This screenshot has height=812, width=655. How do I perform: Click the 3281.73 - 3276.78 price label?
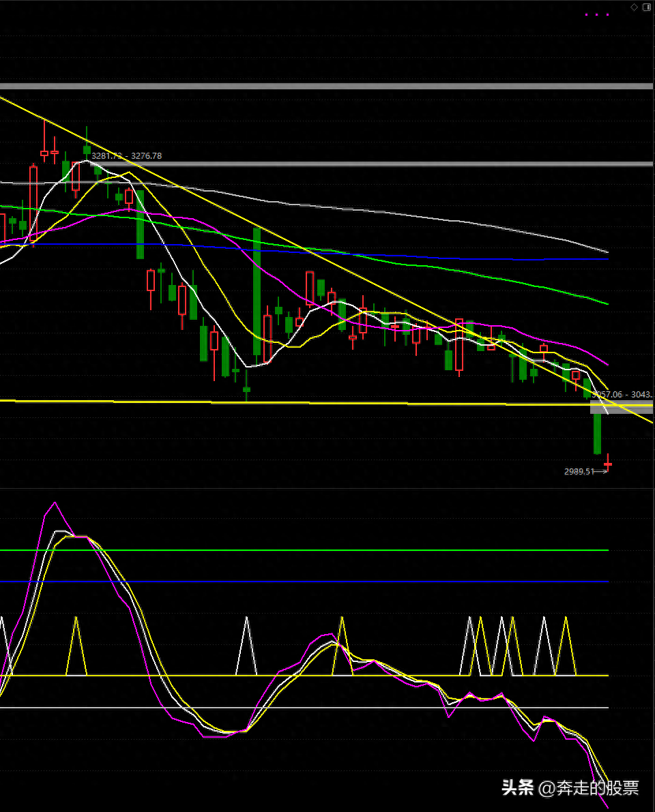(x=126, y=155)
